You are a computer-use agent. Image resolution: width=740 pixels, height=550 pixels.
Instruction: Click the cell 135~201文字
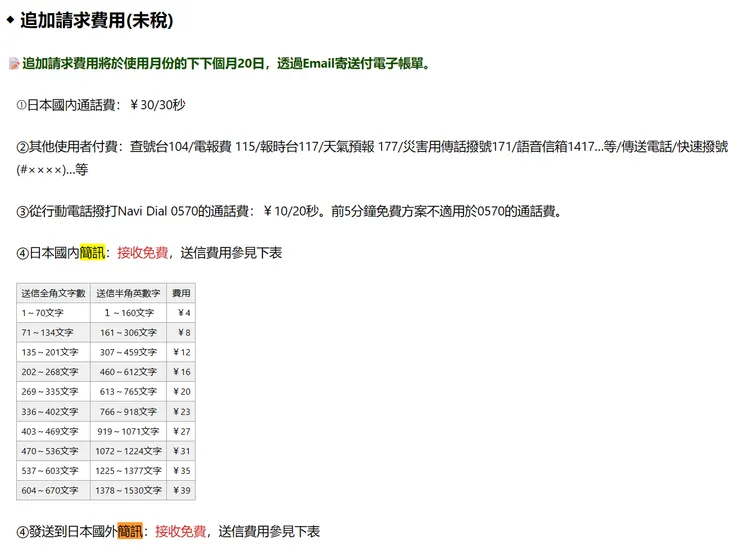click(x=53, y=352)
